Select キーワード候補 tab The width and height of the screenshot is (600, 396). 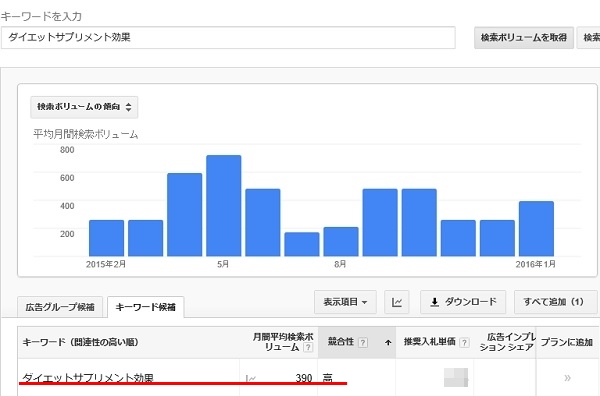tap(145, 307)
